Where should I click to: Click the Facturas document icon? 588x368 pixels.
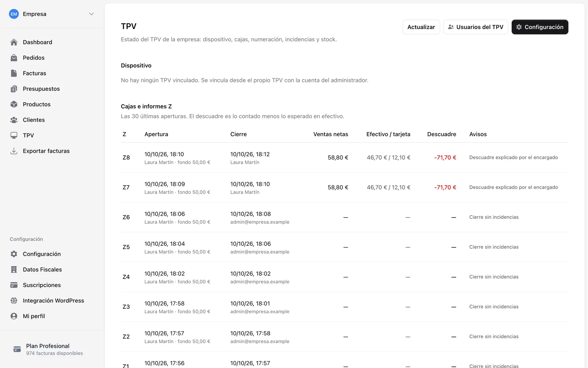(x=14, y=73)
